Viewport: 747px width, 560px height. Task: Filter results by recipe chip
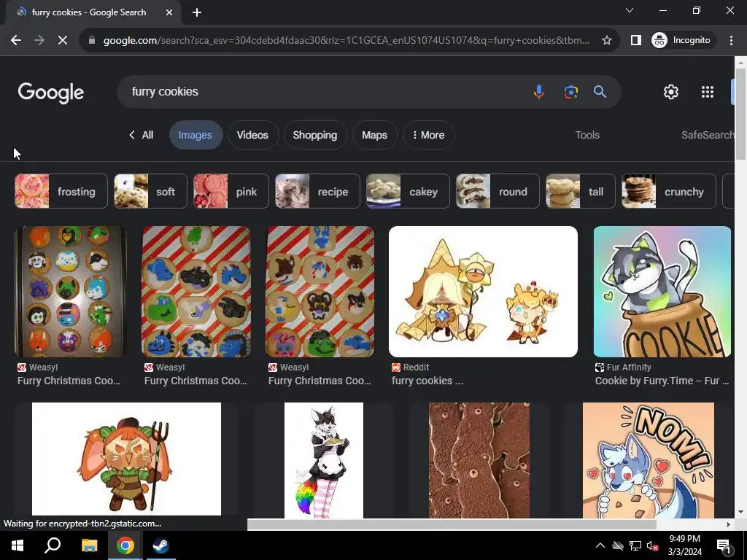click(318, 192)
